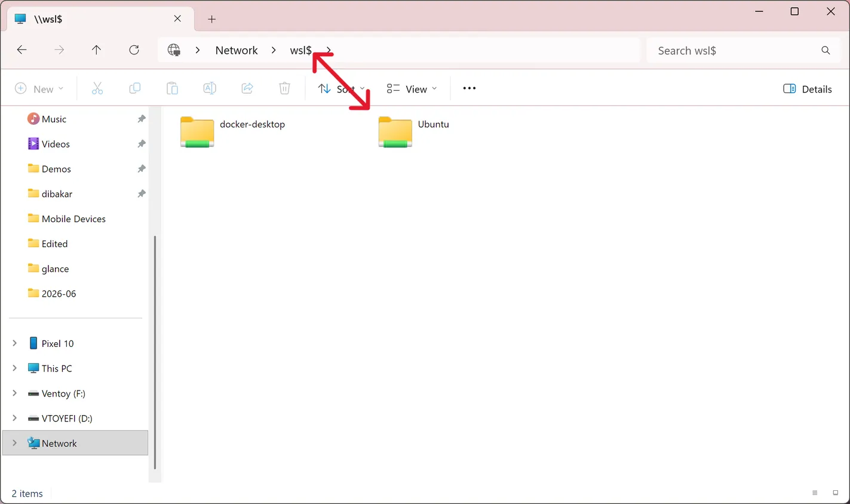Expand the This PC tree node
The height and width of the screenshot is (504, 850).
14,368
